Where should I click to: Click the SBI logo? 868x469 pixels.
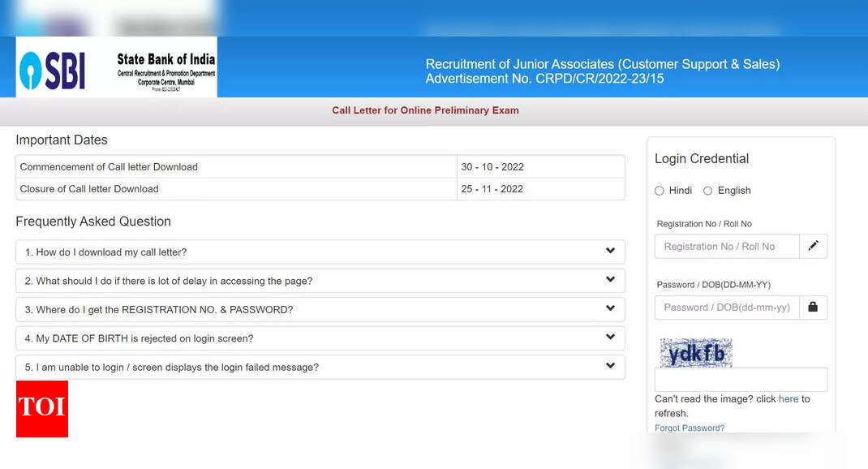[x=52, y=71]
